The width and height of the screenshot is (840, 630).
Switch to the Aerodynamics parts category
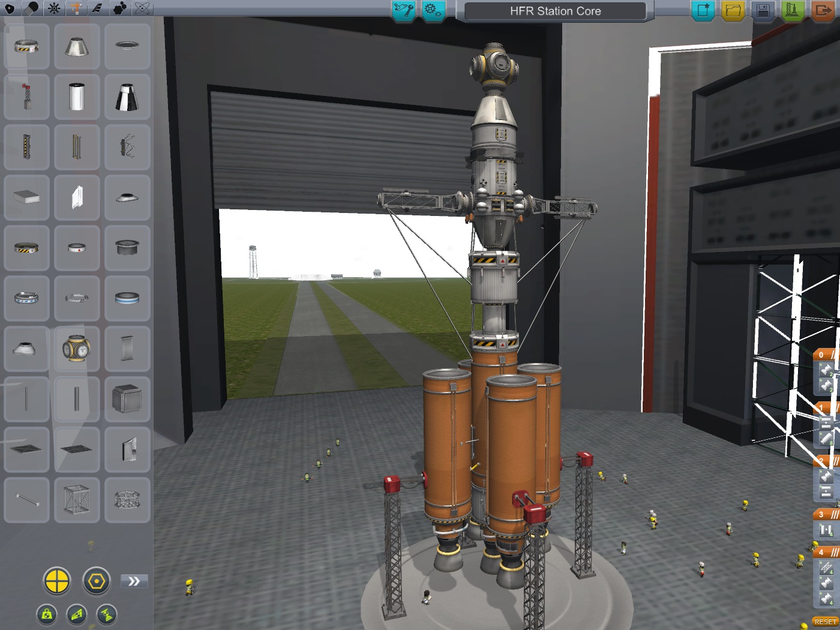coord(98,8)
